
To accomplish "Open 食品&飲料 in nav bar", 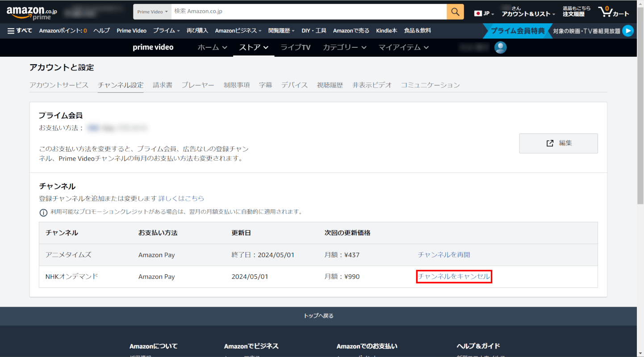I will tap(418, 31).
